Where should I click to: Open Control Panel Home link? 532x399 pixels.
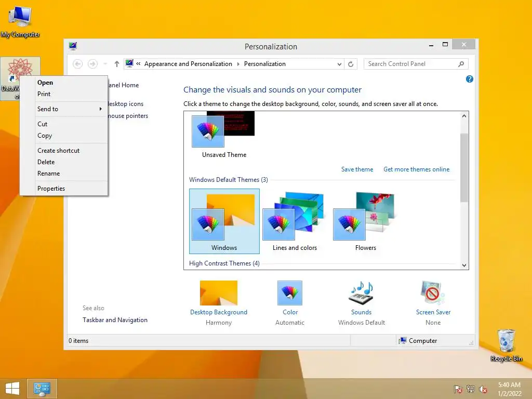point(124,85)
